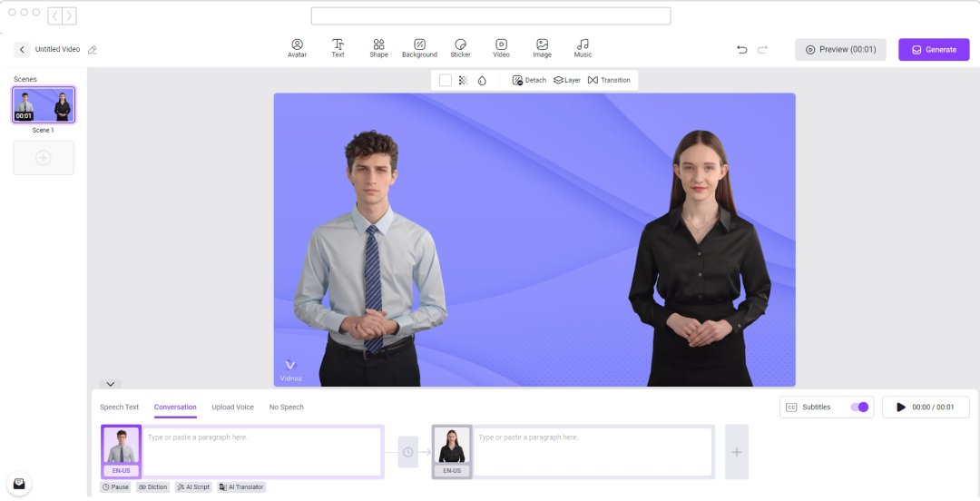
Task: Click the male avatar speaker thumbnail
Action: click(x=122, y=446)
